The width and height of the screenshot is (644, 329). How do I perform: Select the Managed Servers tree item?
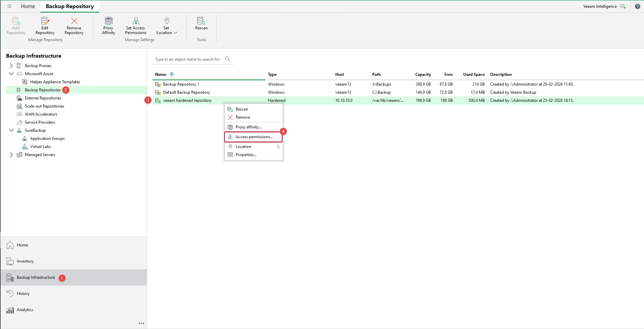coord(40,155)
